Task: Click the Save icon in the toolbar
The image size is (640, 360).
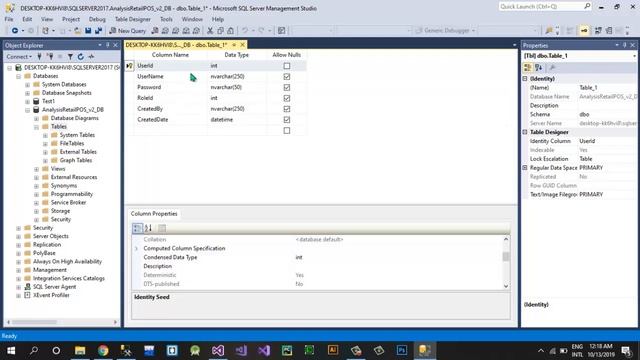Action: (x=88, y=31)
